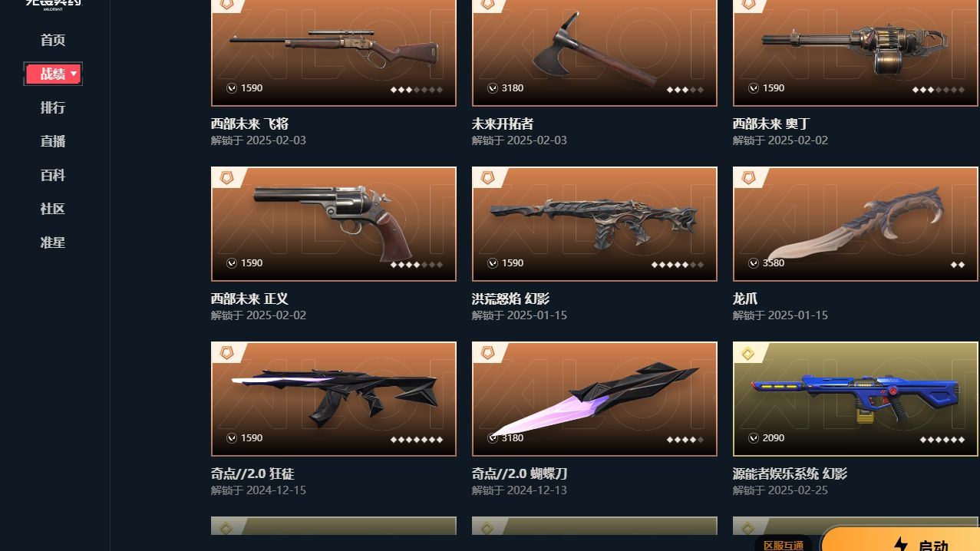Click the 区服互通 label
The height and width of the screenshot is (551, 980).
784,545
